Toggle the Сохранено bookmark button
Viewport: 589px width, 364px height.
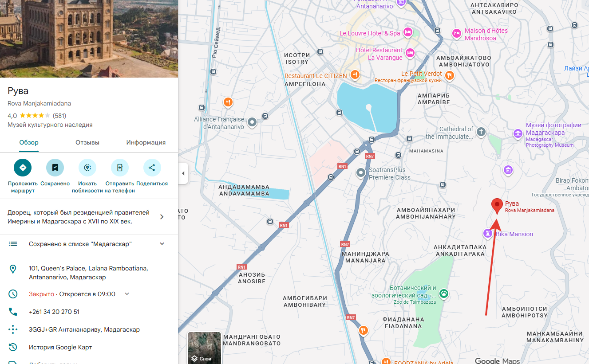(55, 168)
